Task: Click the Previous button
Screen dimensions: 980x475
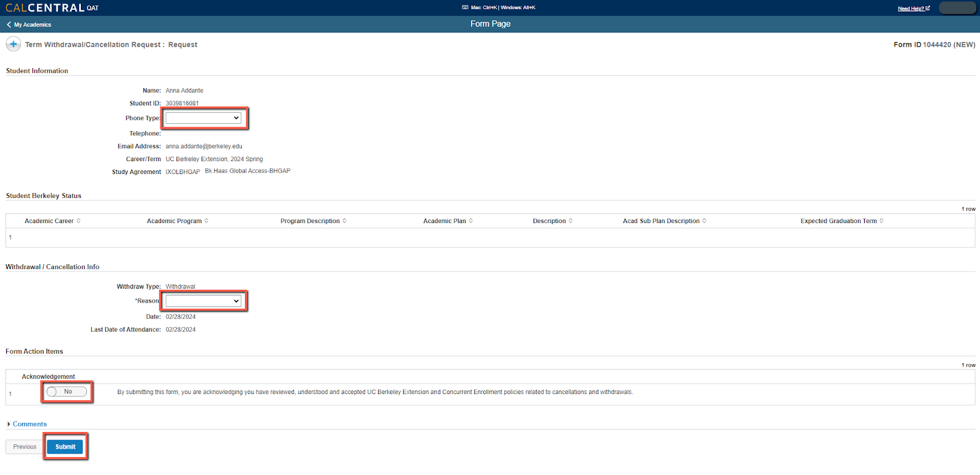Action: click(25, 447)
